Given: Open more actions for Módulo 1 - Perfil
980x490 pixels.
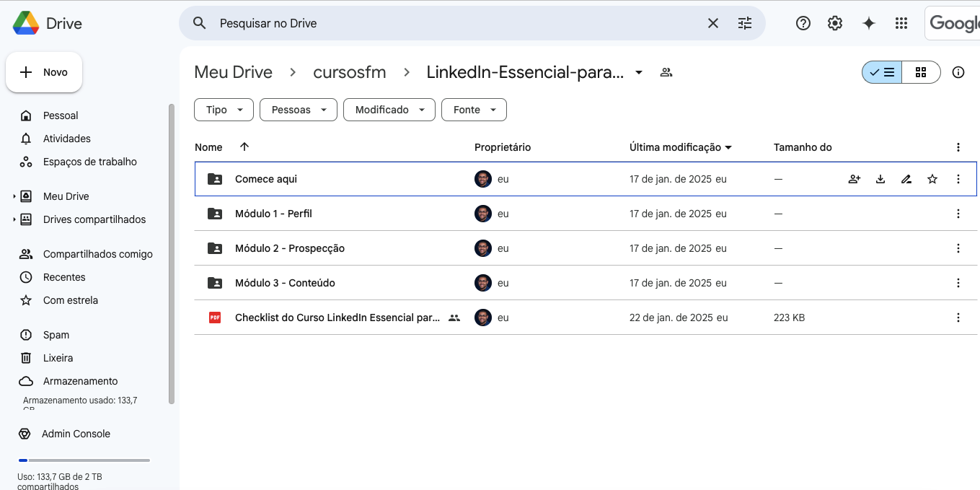Looking at the screenshot, I should point(958,214).
